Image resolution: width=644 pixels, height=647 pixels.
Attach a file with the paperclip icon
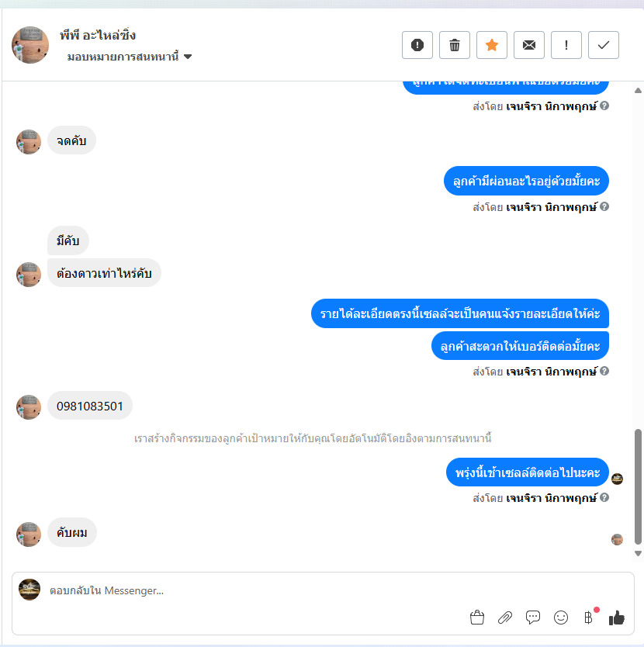pyautogui.click(x=505, y=618)
